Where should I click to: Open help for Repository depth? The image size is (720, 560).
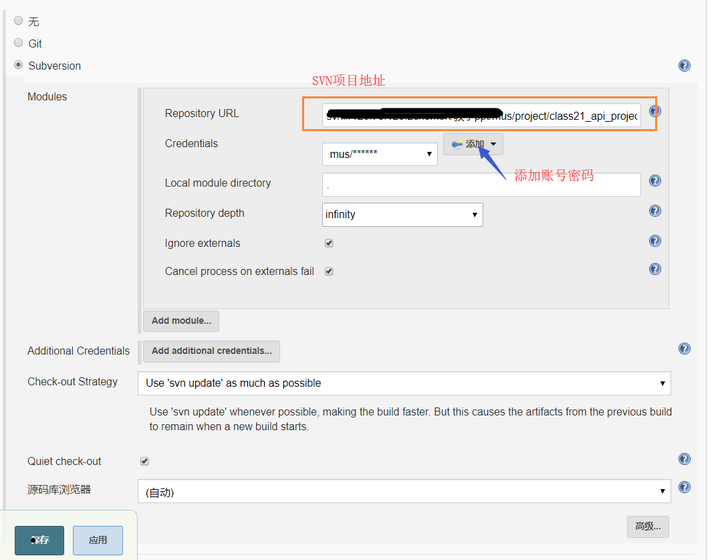(x=655, y=211)
